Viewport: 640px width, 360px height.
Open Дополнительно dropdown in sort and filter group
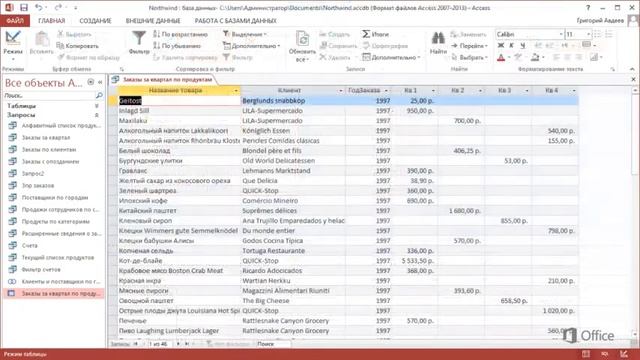click(251, 46)
